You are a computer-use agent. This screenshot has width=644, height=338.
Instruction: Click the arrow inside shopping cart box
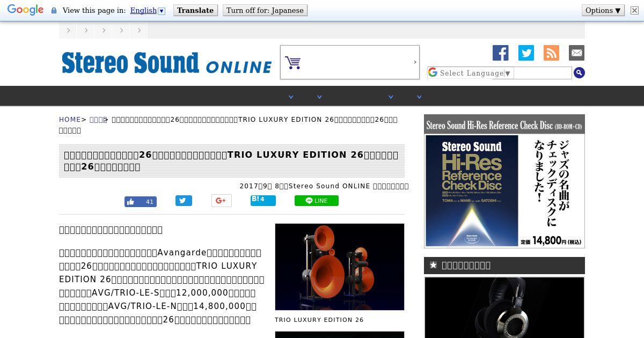click(415, 62)
